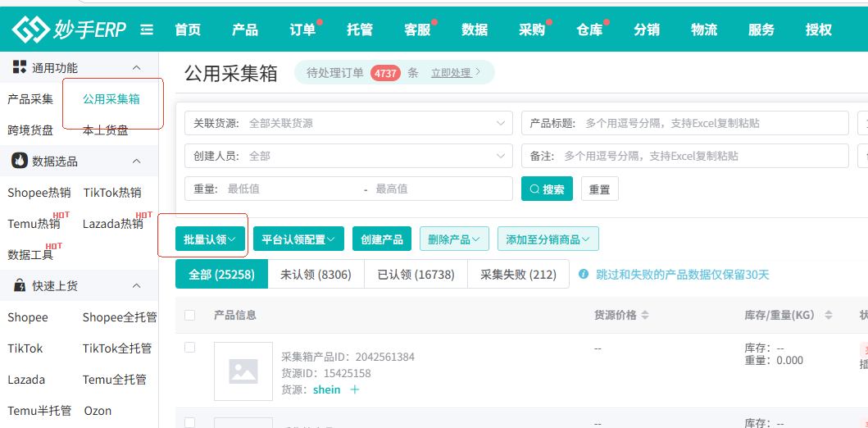Open the 添加至分销商品 dropdown

pyautogui.click(x=548, y=239)
